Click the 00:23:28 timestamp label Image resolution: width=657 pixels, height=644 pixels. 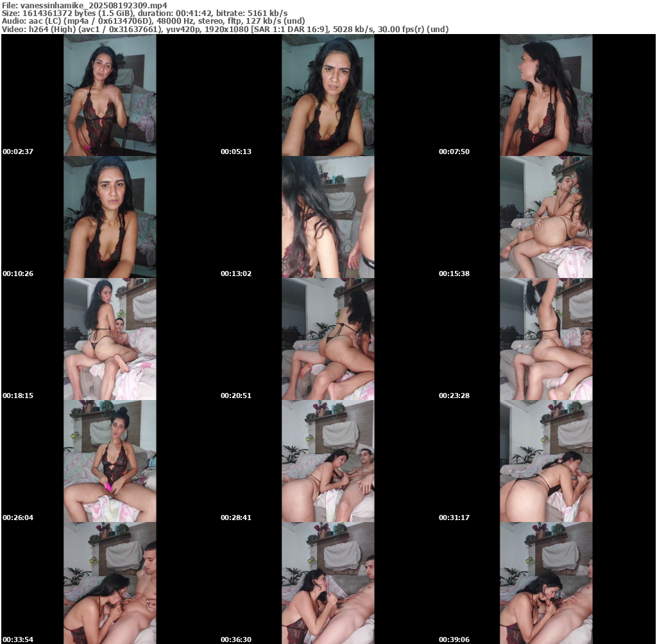(x=454, y=396)
